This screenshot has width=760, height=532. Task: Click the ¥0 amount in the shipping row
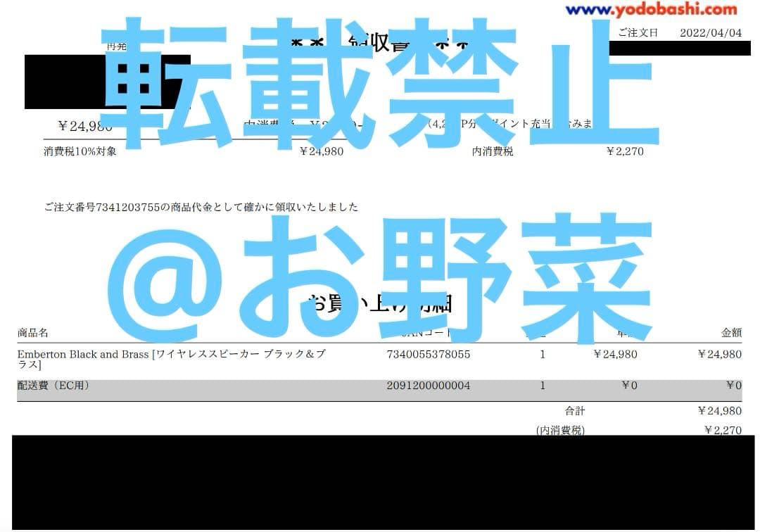(733, 386)
